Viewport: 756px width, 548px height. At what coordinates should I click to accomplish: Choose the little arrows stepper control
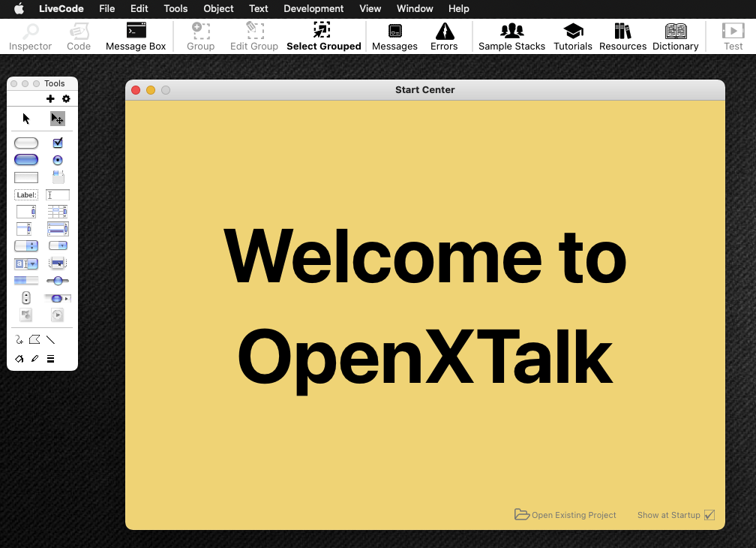[26, 297]
